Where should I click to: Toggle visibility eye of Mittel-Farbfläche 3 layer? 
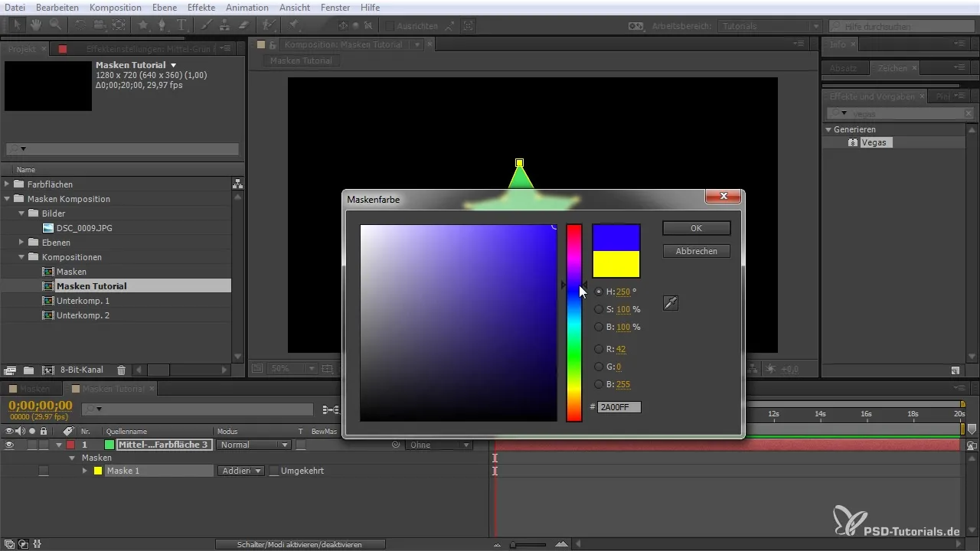click(x=8, y=445)
